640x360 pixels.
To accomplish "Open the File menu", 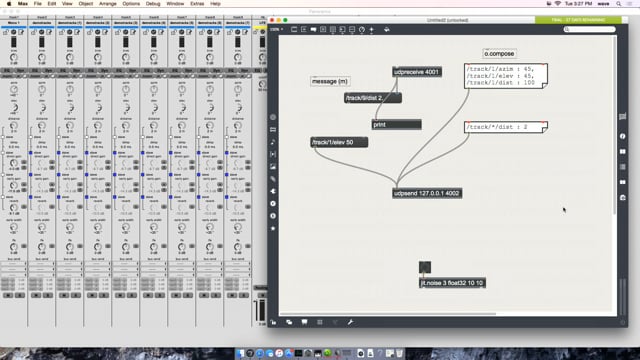I will pos(38,4).
